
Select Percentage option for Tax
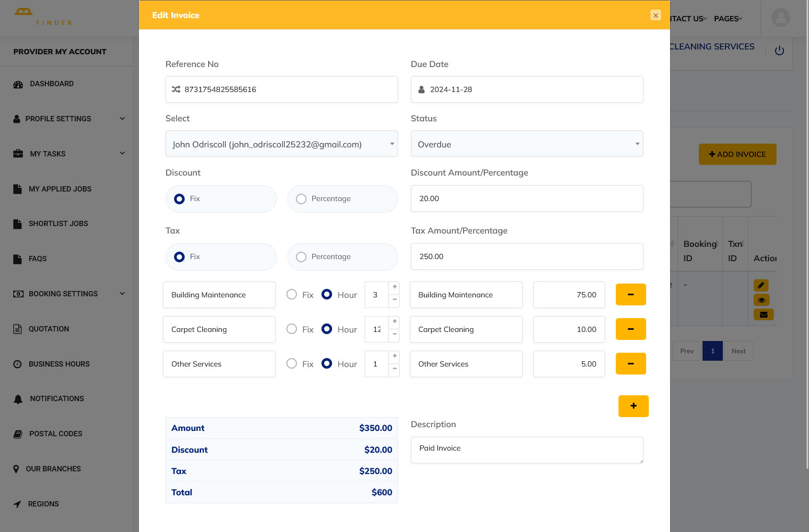pos(301,257)
